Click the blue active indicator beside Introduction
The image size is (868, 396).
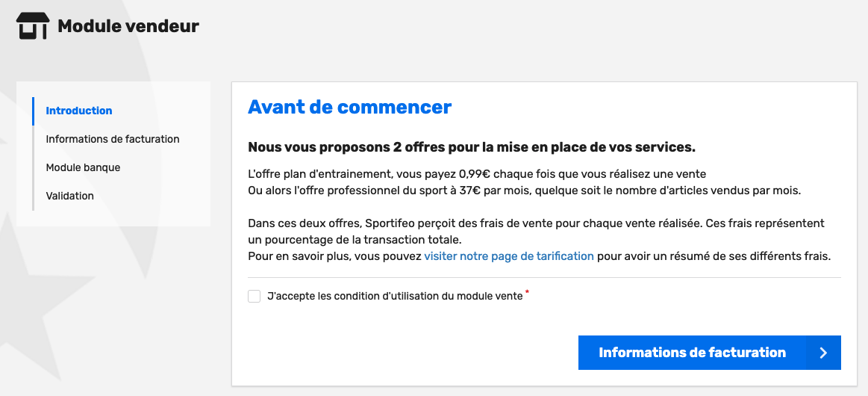pyautogui.click(x=34, y=111)
